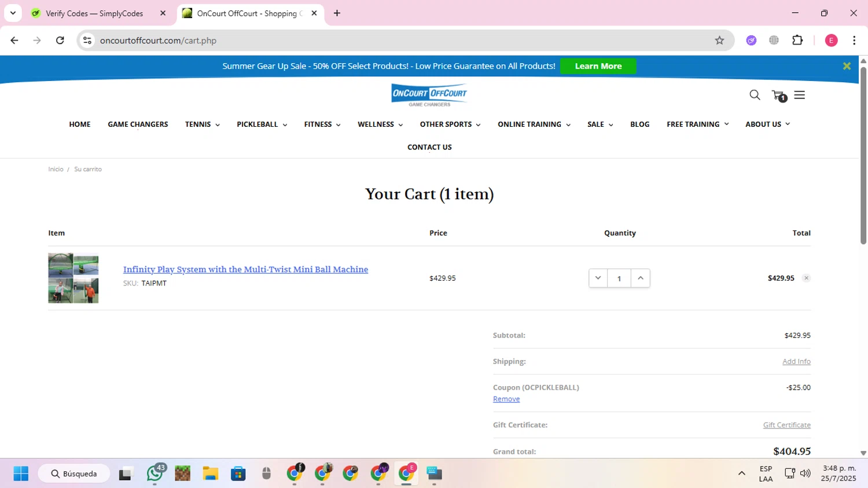Image resolution: width=868 pixels, height=488 pixels.
Task: Click the Learn More button
Action: coord(598,66)
